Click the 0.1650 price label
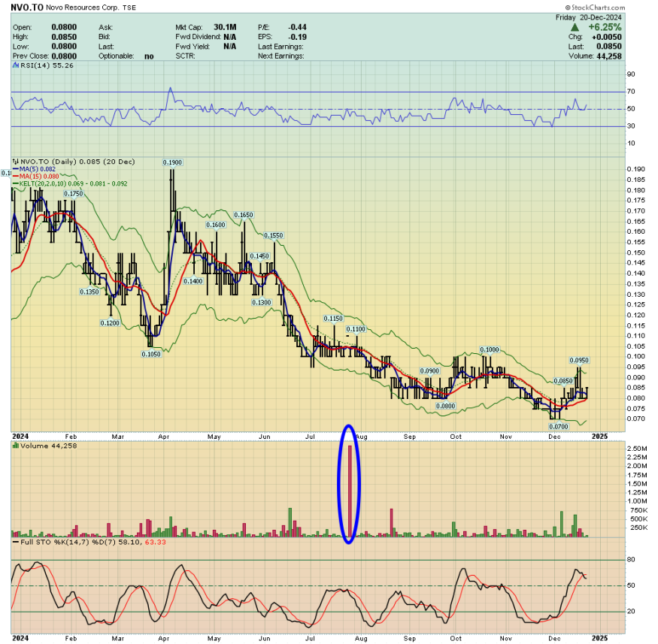658x644 pixels. coord(244,215)
